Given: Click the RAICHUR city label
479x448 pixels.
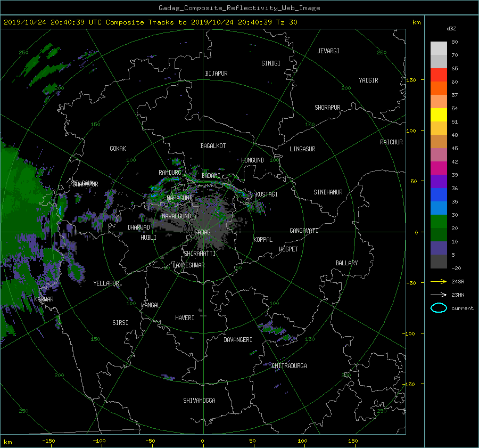Looking at the screenshot, I should point(391,142).
